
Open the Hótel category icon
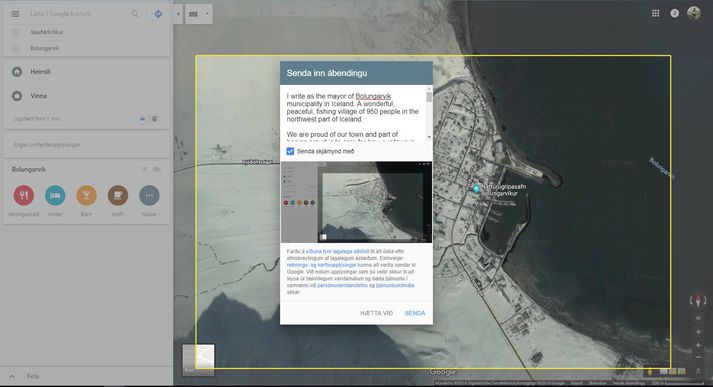pos(55,196)
